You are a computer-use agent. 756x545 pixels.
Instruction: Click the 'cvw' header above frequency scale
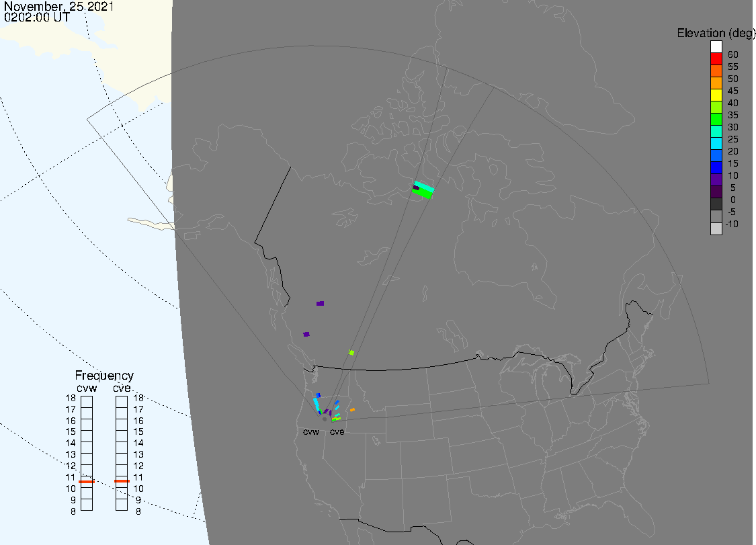pyautogui.click(x=87, y=388)
